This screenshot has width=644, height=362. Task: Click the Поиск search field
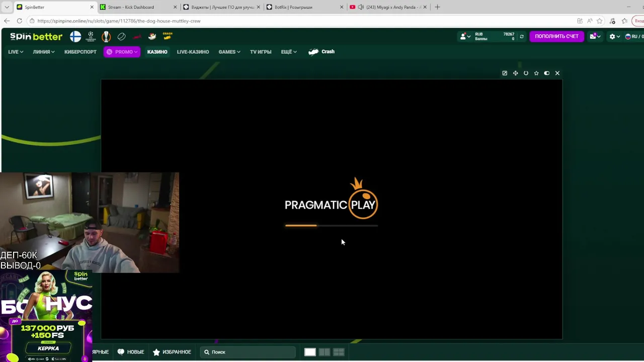tap(248, 352)
